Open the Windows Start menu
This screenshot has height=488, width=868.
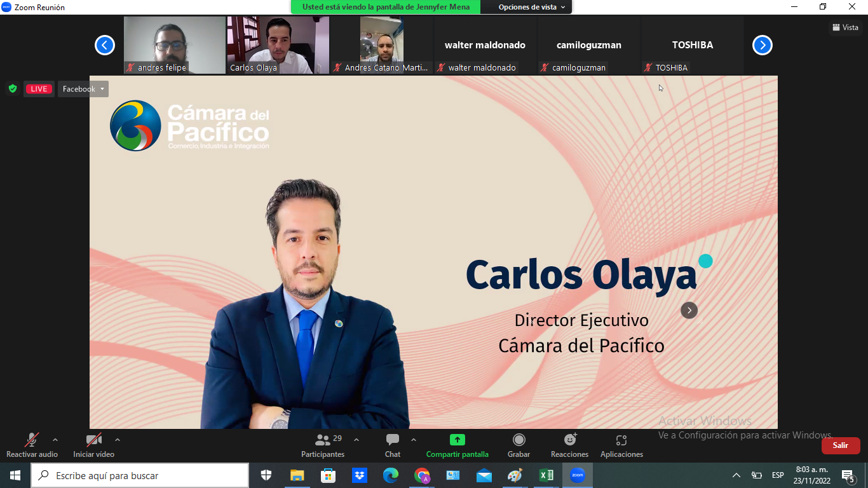click(x=15, y=475)
